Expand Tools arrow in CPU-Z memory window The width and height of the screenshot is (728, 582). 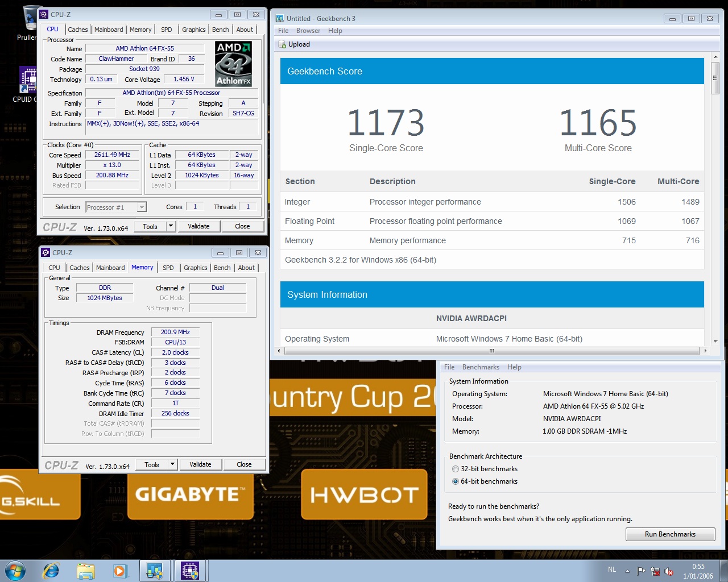[172, 464]
